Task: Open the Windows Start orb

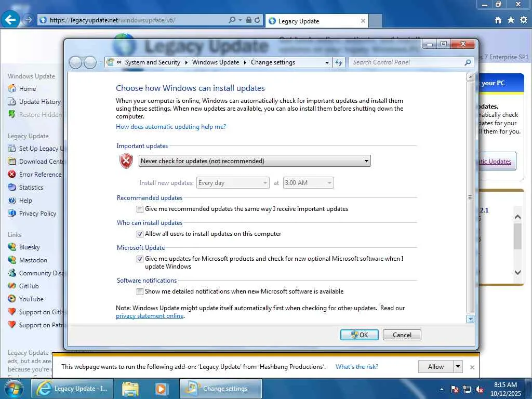Action: point(14,389)
